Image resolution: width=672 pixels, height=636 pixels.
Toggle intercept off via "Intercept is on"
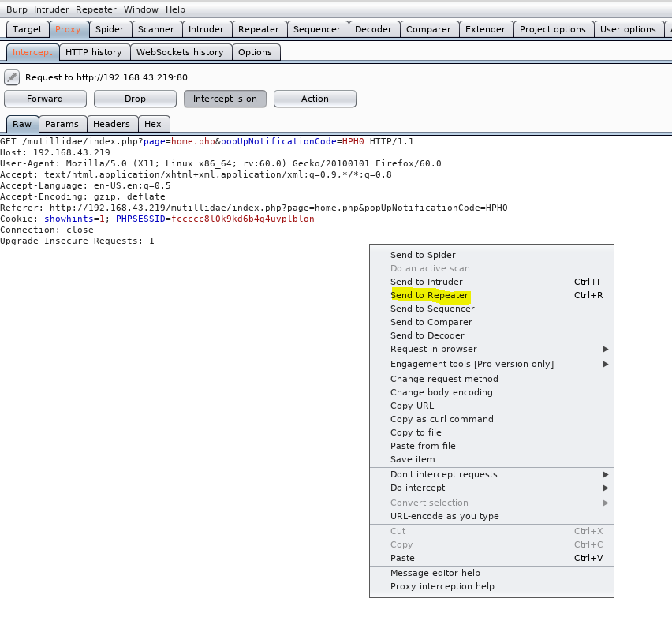coord(224,99)
